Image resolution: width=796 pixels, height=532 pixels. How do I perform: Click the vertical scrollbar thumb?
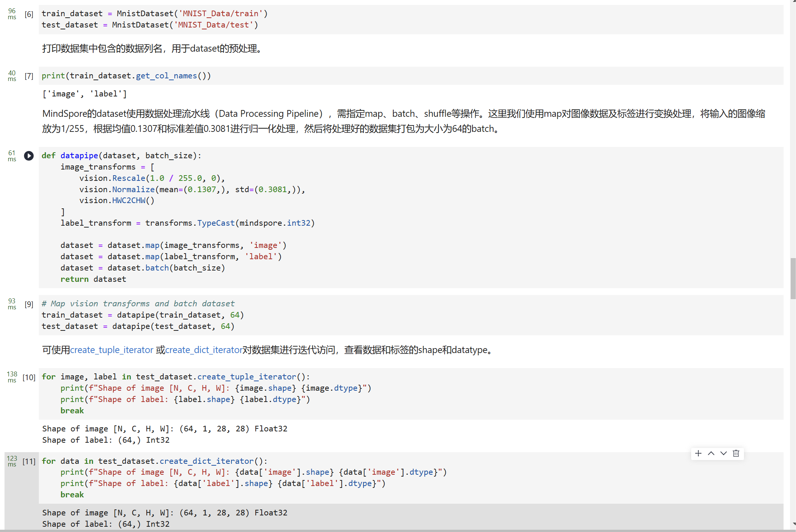tap(793, 279)
